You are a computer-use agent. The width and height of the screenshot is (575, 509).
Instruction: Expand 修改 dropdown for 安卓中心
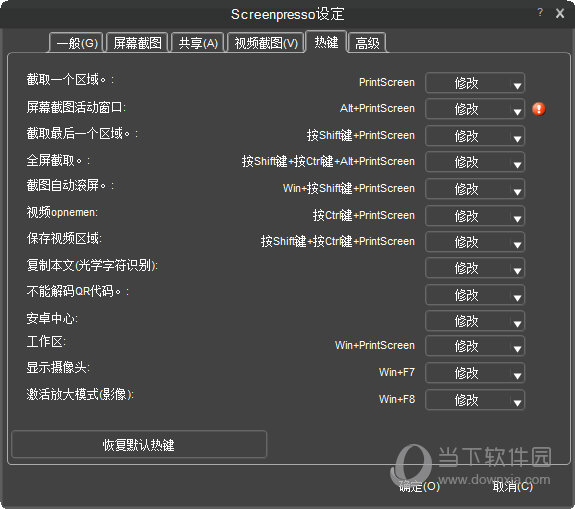click(475, 321)
